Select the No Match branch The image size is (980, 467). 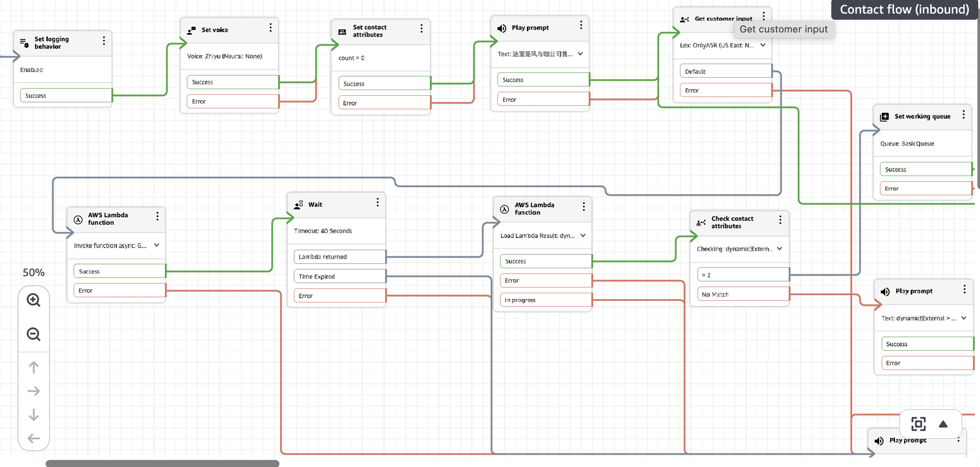pos(743,294)
